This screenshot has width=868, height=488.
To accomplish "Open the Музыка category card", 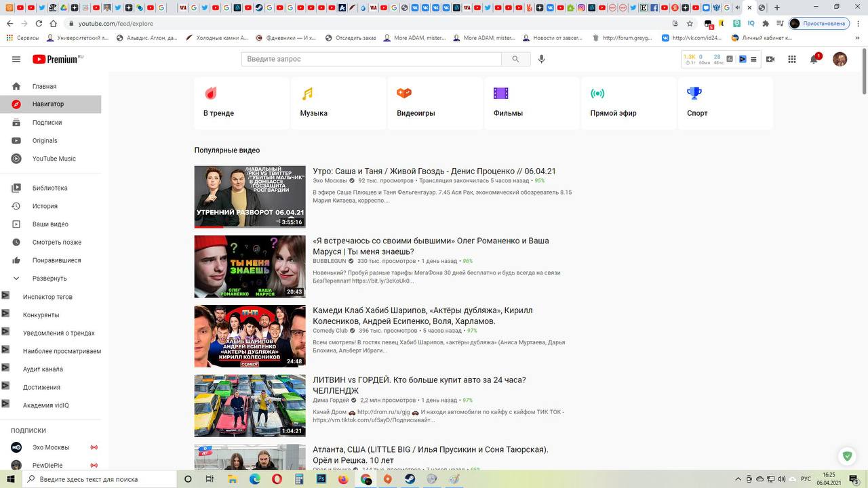I will coord(338,103).
